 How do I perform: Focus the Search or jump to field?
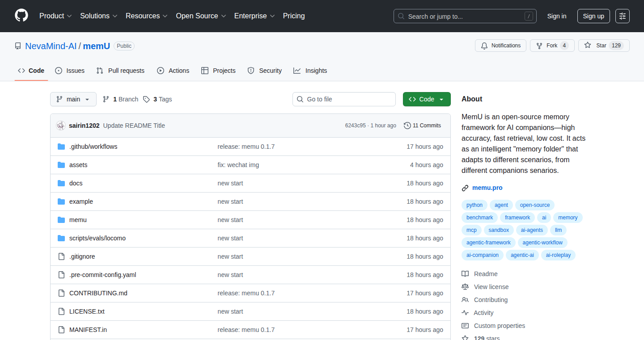click(x=465, y=16)
